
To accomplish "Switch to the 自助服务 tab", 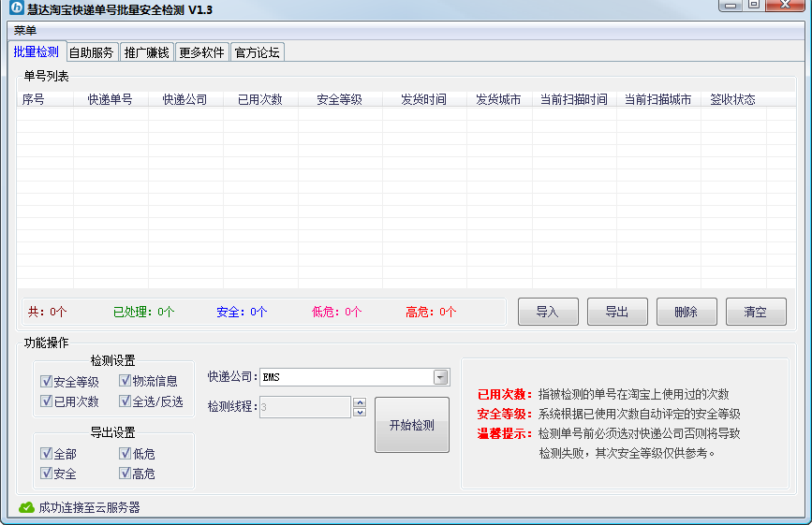I will coord(91,52).
